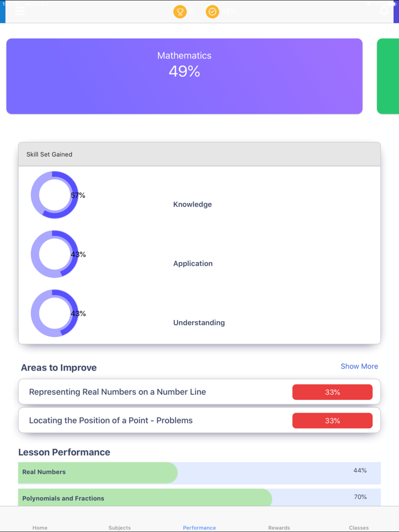Open the hamburger navigation menu

pyautogui.click(x=19, y=11)
